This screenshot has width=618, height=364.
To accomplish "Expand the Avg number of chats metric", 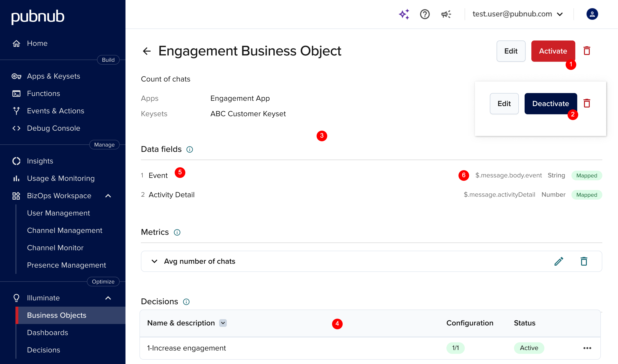I will [x=154, y=261].
